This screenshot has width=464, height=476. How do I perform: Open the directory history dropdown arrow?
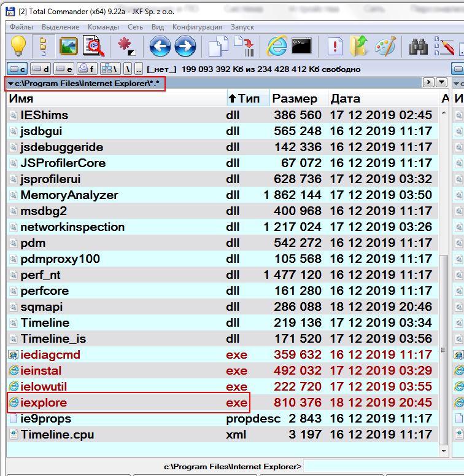pyautogui.click(x=442, y=82)
